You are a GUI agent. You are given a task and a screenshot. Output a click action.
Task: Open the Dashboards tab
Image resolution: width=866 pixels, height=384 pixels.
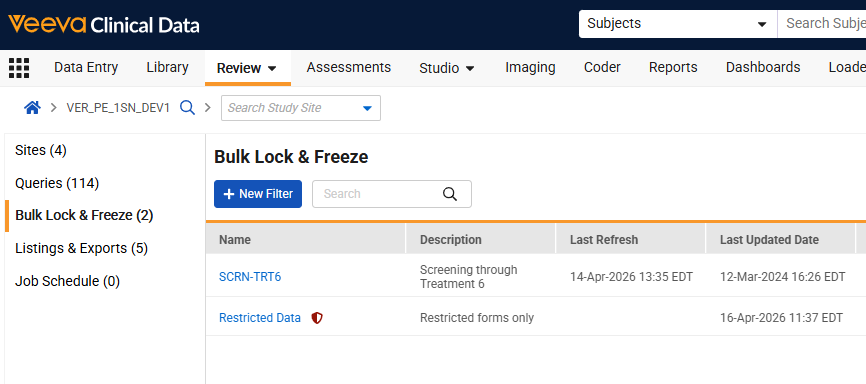pos(763,67)
